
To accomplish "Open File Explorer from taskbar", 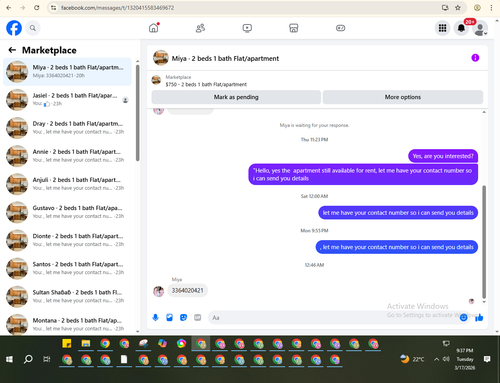I will [86, 343].
